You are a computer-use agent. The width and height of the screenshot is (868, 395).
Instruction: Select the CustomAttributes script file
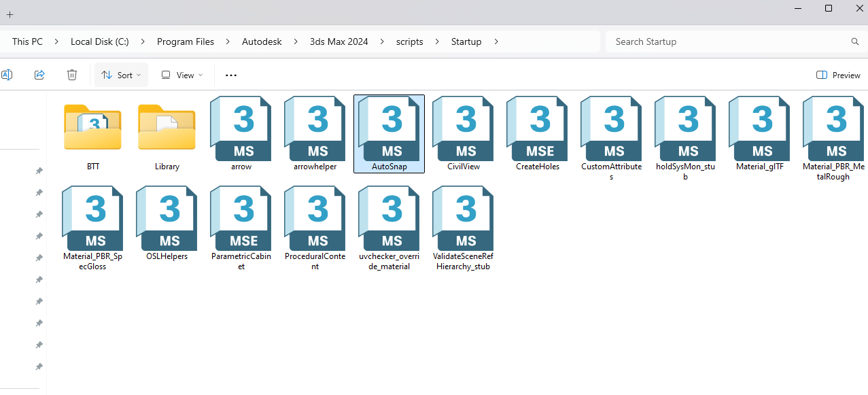(x=612, y=139)
